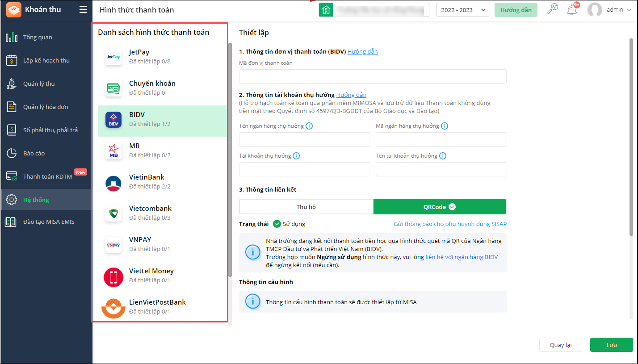Select LienVietPostBank payment method row

coord(162,307)
